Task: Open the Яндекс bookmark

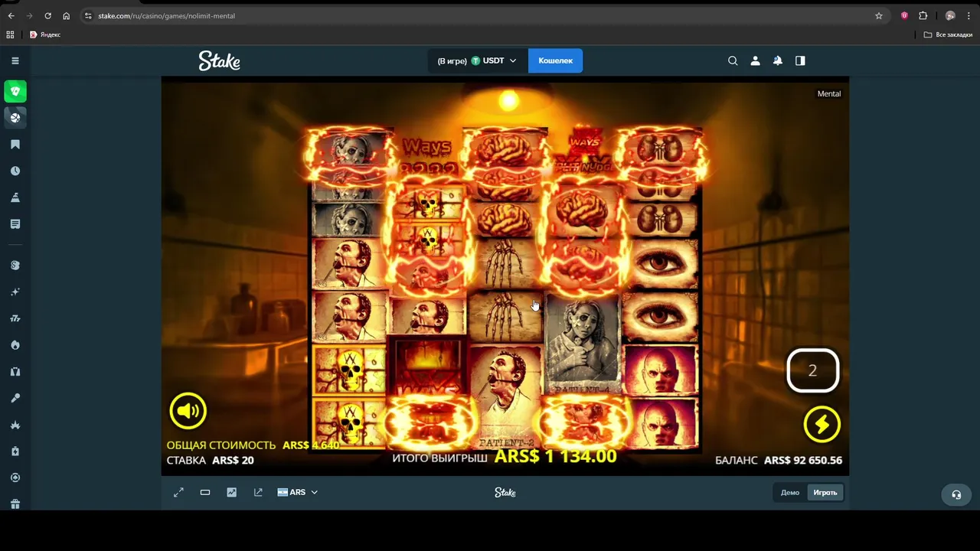Action: 45,34
